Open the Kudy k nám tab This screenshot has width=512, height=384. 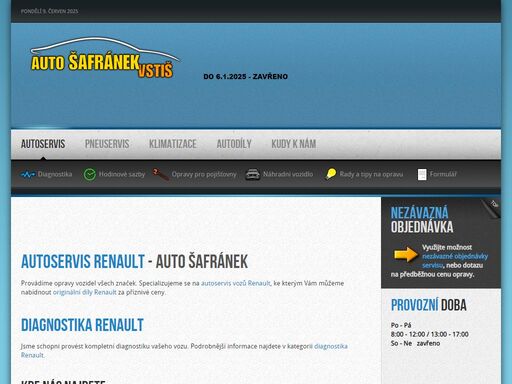coord(294,144)
